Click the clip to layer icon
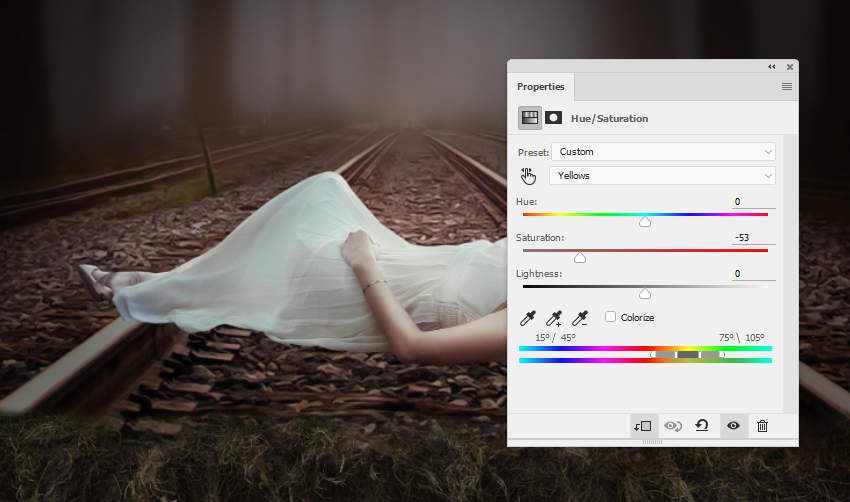Image resolution: width=850 pixels, height=502 pixels. (642, 426)
